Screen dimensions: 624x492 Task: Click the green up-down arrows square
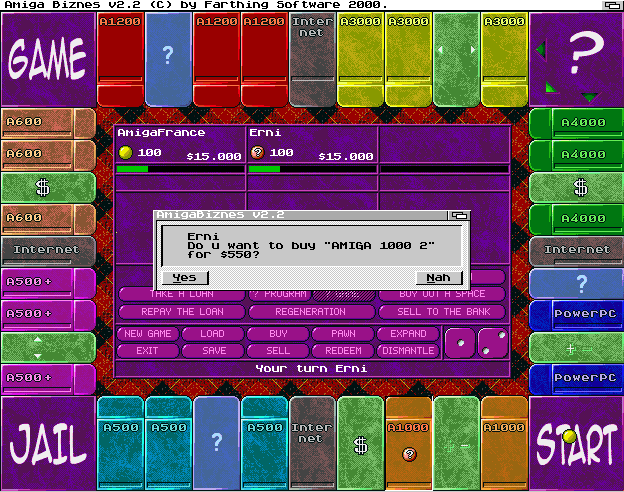coord(49,348)
